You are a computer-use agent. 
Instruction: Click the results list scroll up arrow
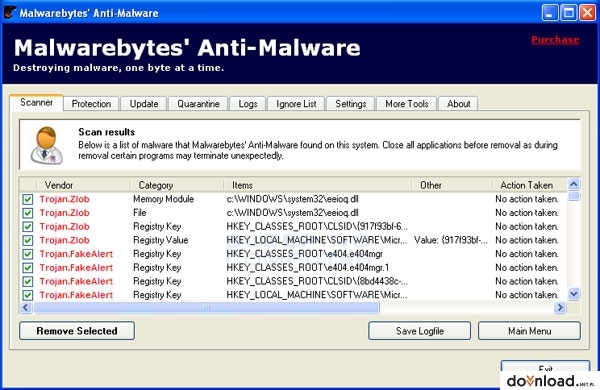tap(574, 184)
